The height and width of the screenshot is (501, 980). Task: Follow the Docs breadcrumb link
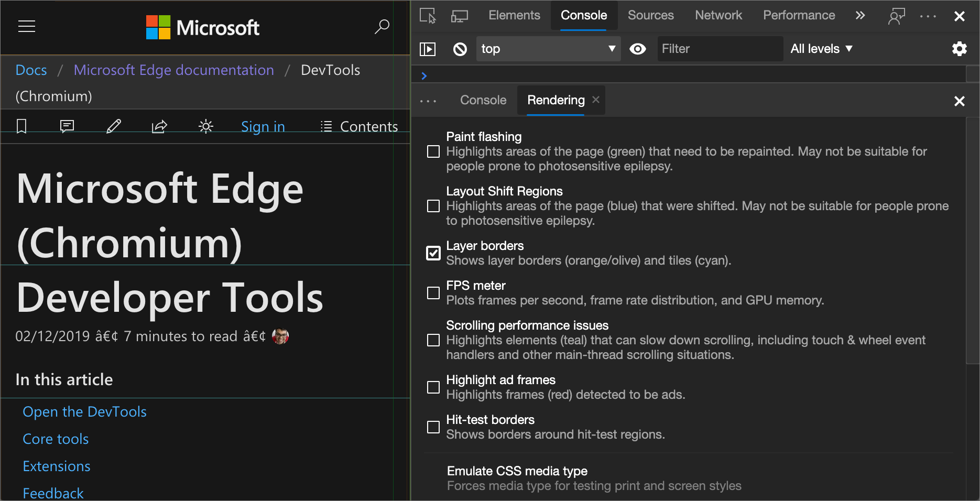[x=31, y=70]
